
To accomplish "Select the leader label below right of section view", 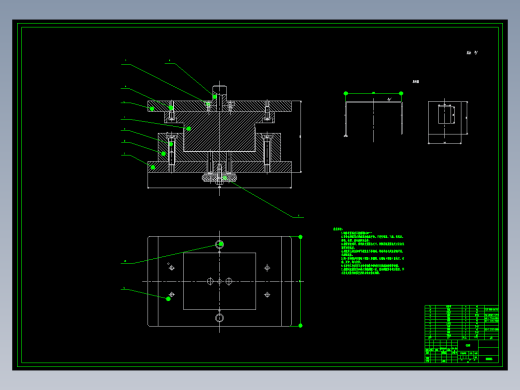I will [x=298, y=216].
